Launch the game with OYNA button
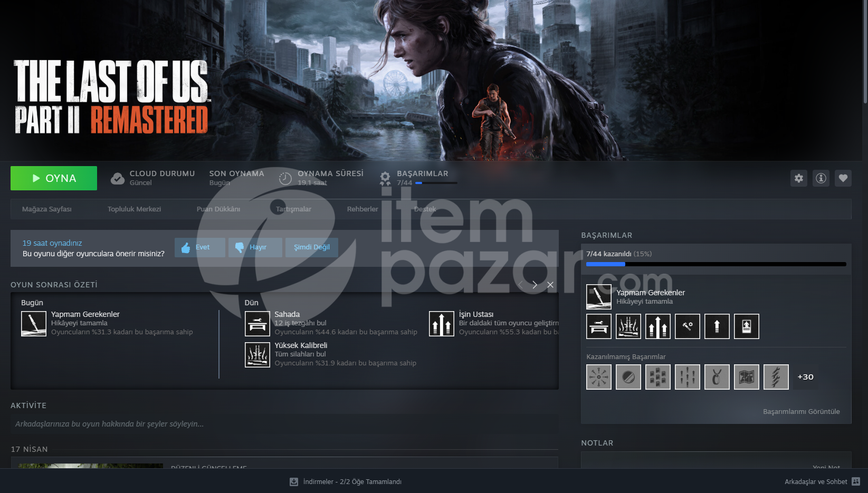Screen dimensions: 868x493 [54, 178]
